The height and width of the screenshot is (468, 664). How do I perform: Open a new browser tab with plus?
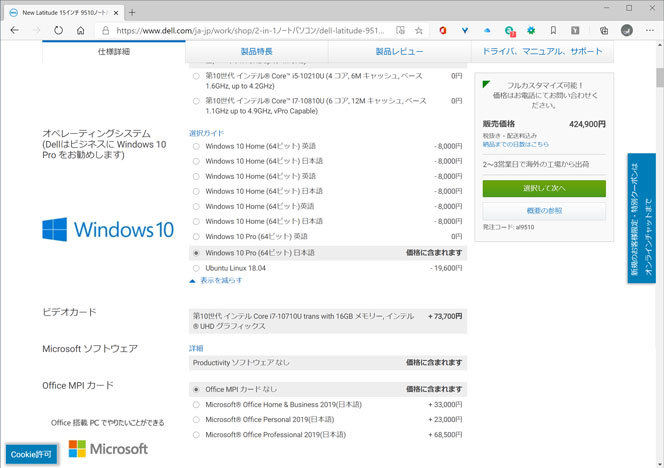(x=132, y=13)
